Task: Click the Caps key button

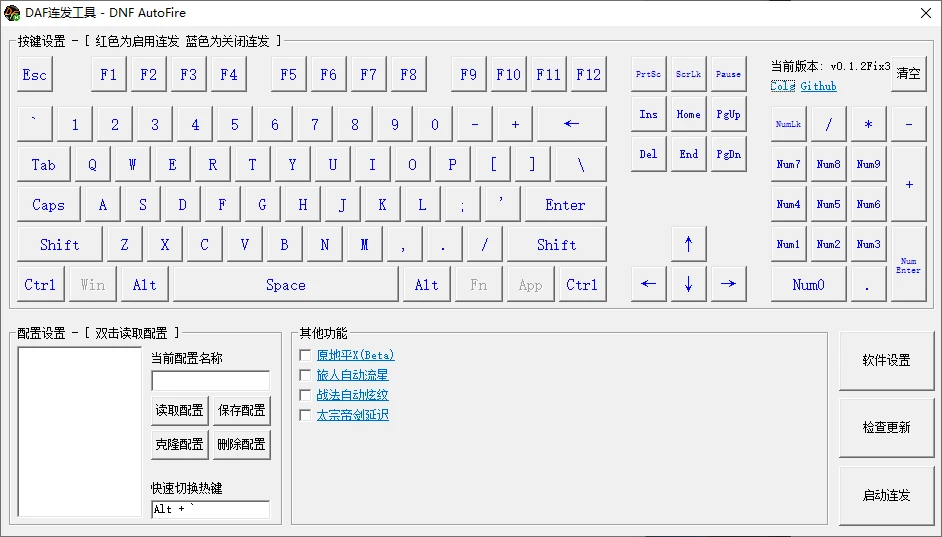Action: (x=49, y=204)
